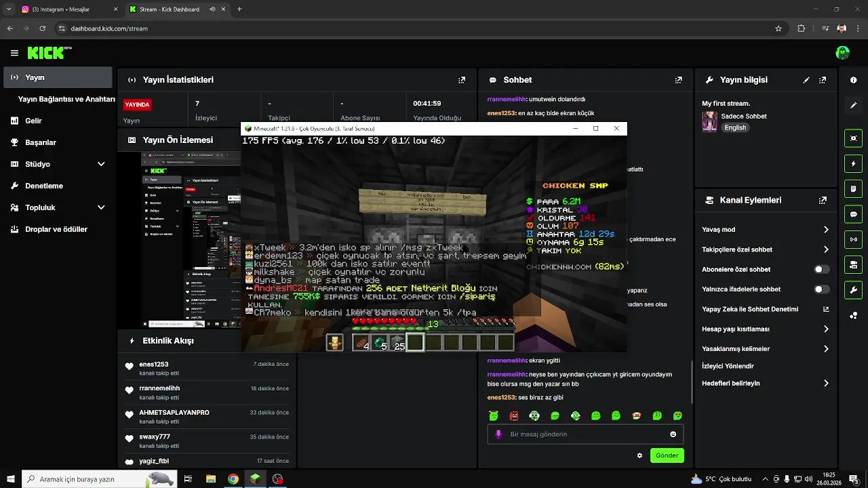The image size is (868, 488).
Task: Toggle the lightning activity icon in right sidebar
Action: pos(853,163)
